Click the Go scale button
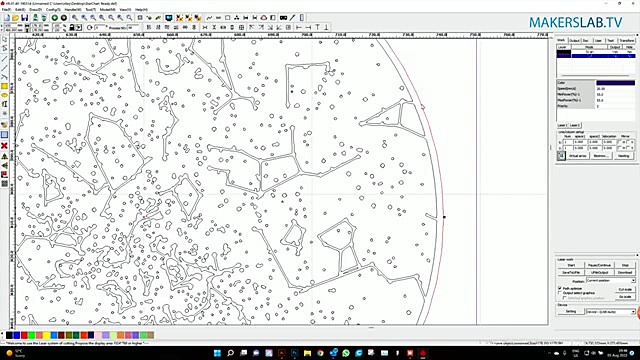This screenshot has width=640, height=360. [x=625, y=297]
